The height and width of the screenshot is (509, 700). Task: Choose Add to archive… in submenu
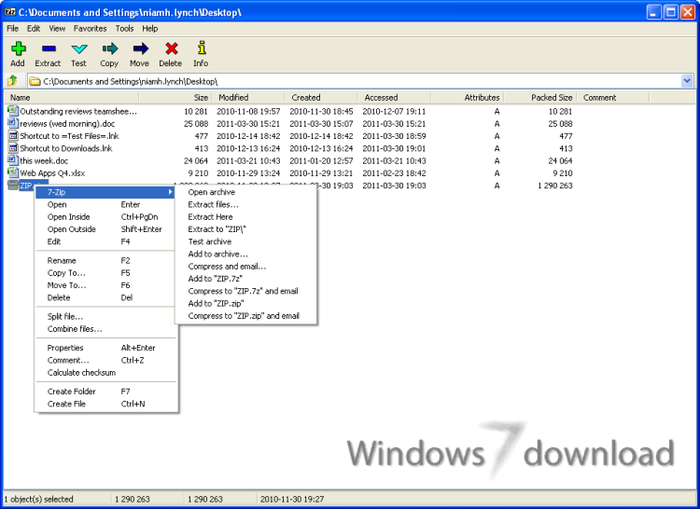point(218,254)
